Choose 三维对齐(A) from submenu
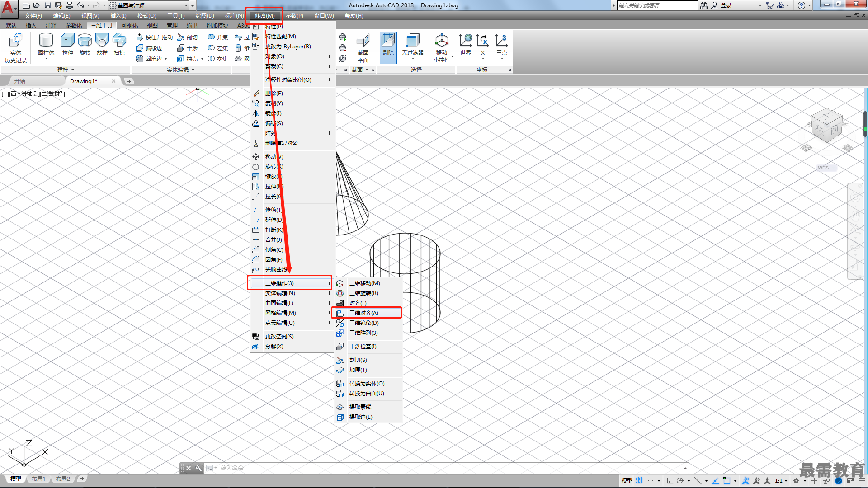Screen dimensions: 868x488 [x=367, y=313]
